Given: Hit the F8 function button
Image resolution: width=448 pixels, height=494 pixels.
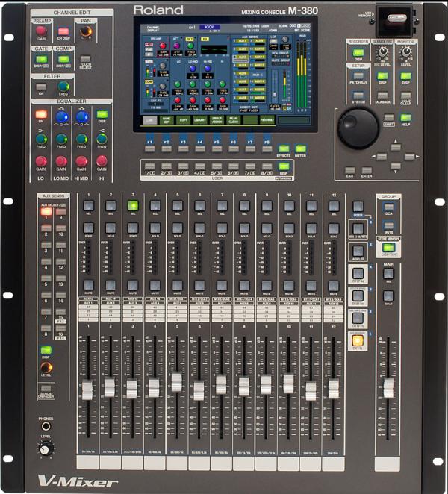Looking at the screenshot, I should [267, 148].
